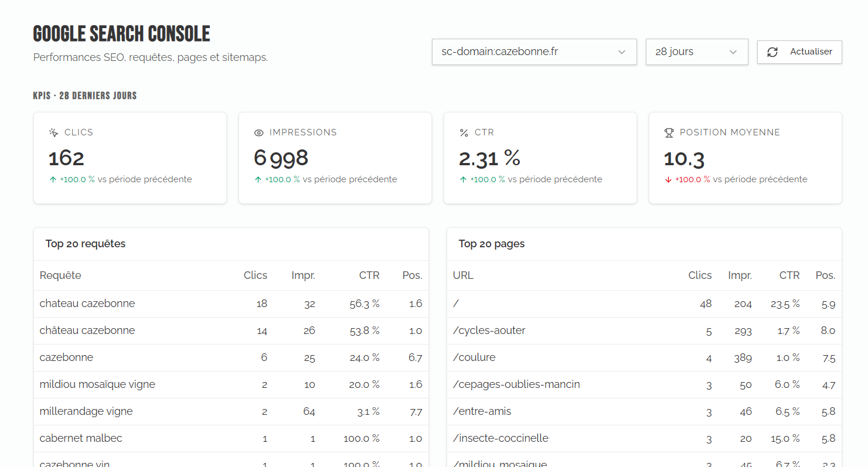Click the /coulure URL

(474, 357)
